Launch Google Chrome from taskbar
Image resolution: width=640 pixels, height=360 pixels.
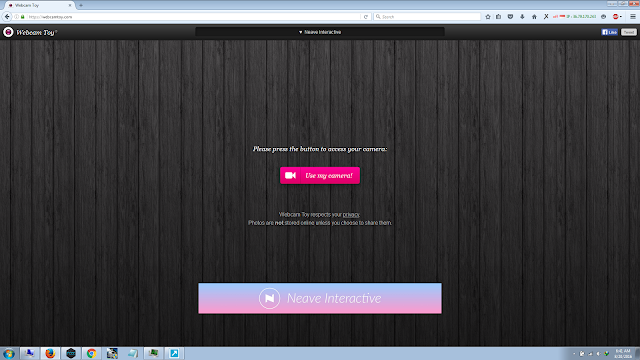(x=91, y=353)
